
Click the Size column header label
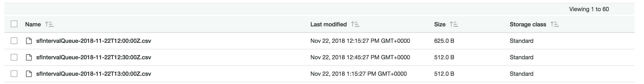pos(440,24)
